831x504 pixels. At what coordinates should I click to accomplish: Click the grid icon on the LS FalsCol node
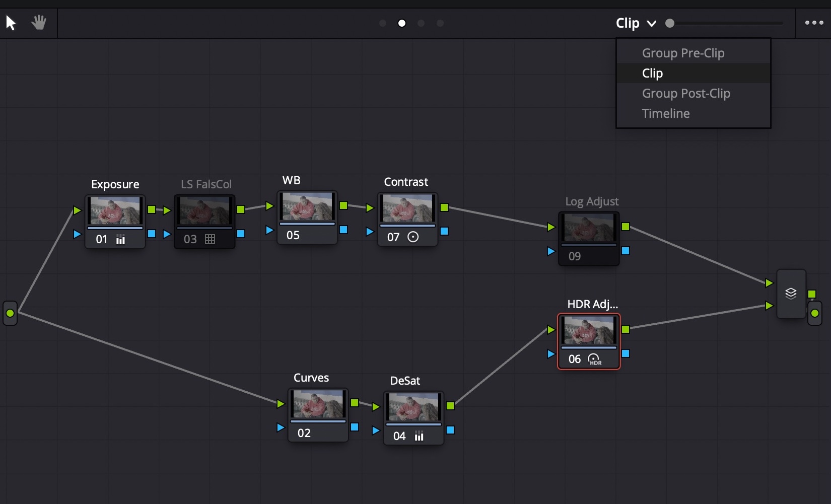210,240
